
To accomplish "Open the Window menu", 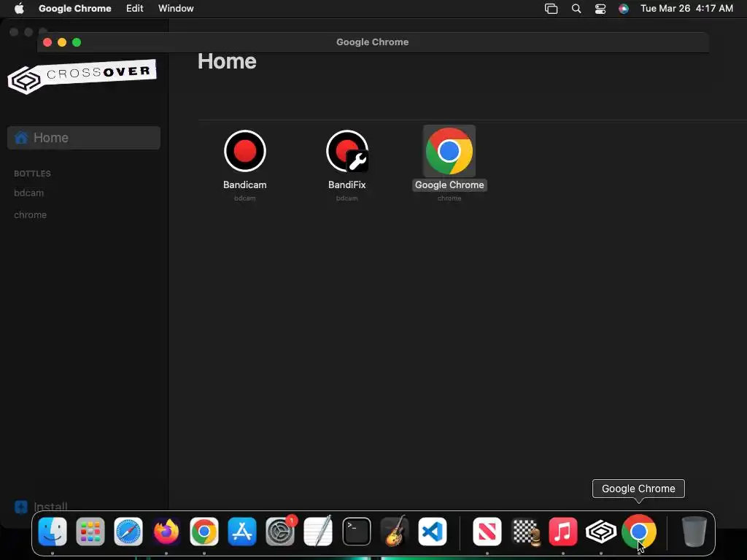I will coord(176,9).
